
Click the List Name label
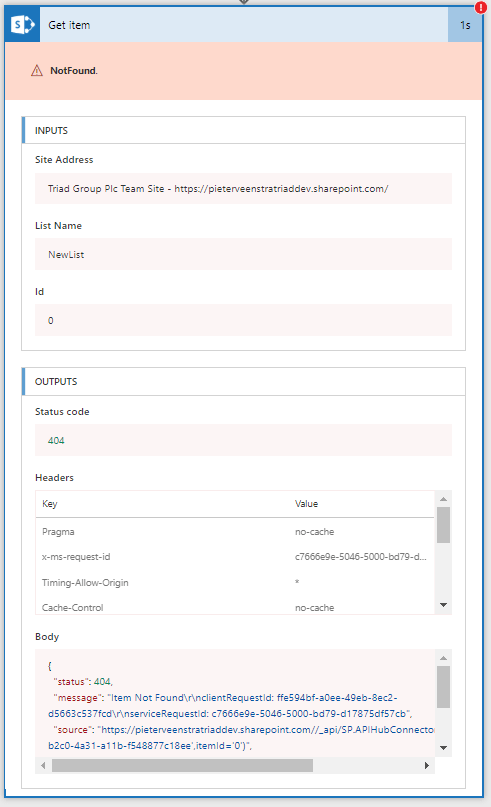click(58, 225)
